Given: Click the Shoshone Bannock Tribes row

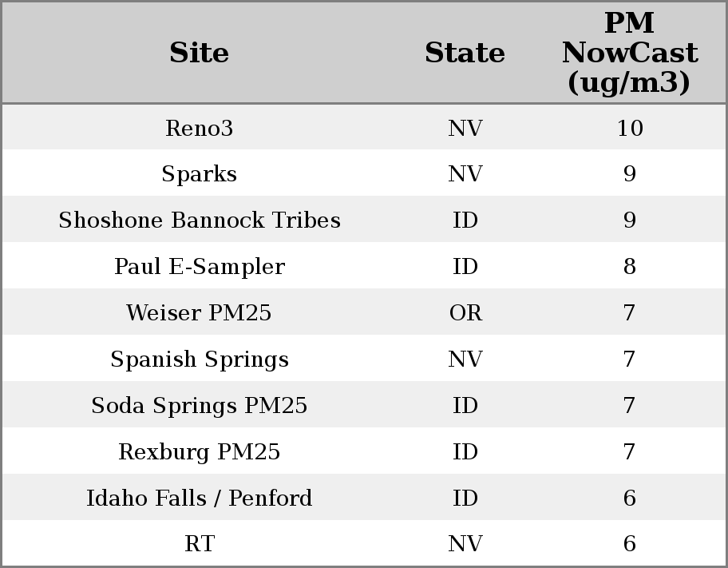Looking at the screenshot, I should tap(200, 220).
